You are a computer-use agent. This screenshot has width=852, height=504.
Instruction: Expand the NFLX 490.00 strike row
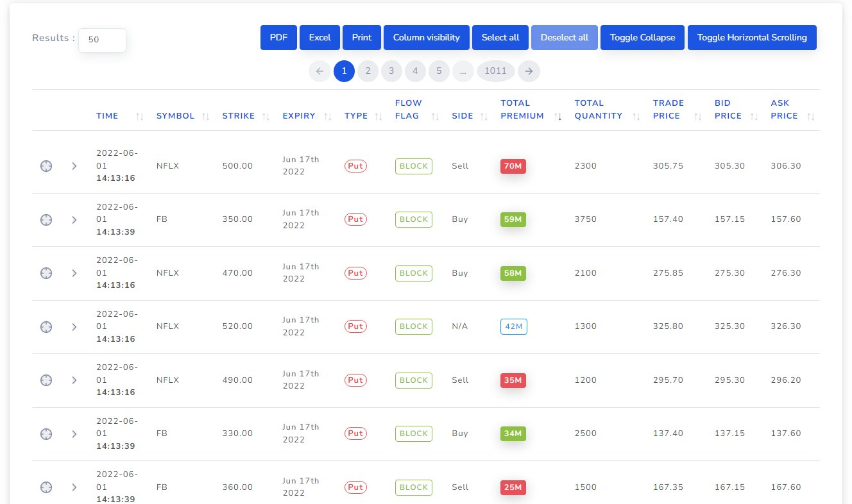click(x=74, y=380)
